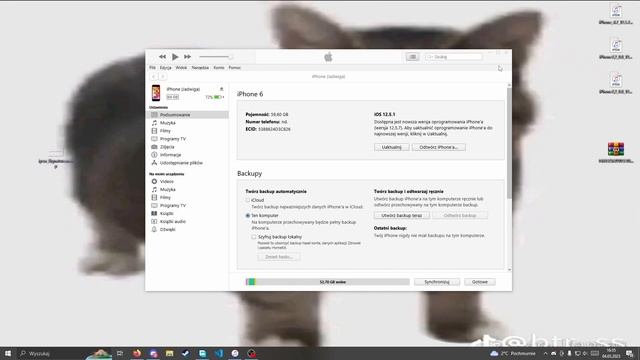Image resolution: width=640 pixels, height=360 pixels.
Task: Open the Konto menu
Action: tap(219, 68)
